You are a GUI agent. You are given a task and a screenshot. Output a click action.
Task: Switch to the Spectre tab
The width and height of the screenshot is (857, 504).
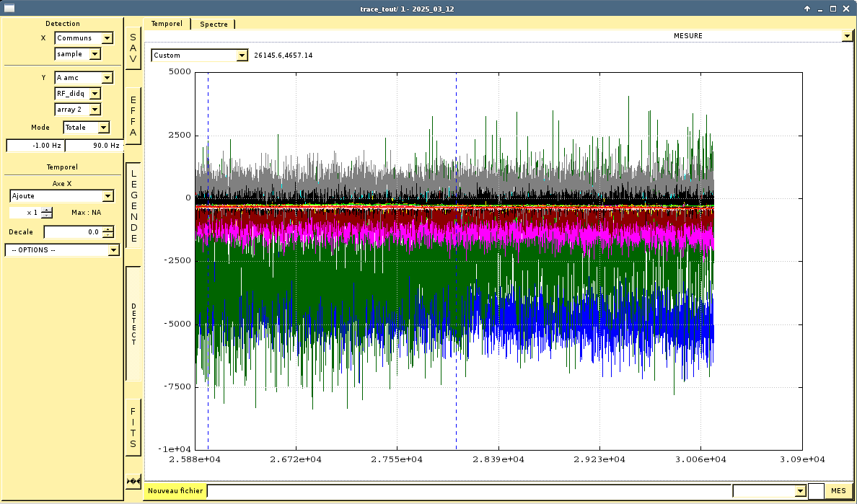(214, 24)
